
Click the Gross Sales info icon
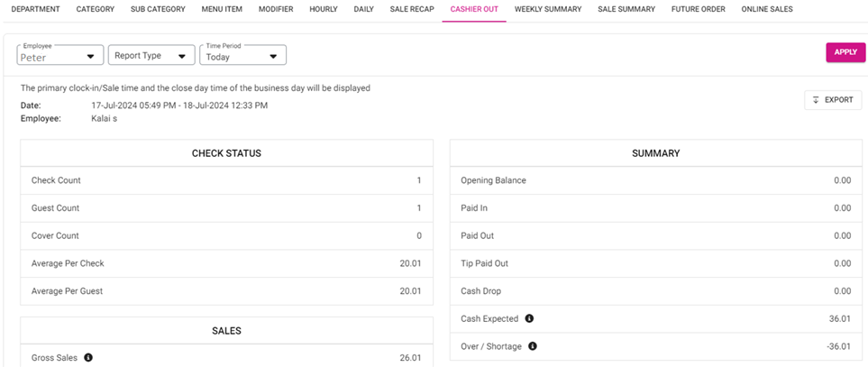88,358
